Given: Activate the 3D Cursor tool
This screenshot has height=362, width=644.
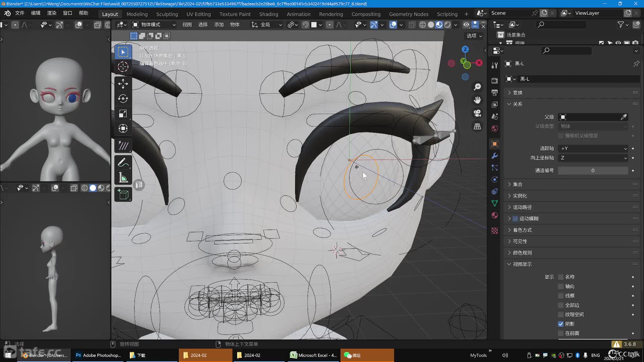Looking at the screenshot, I should (123, 67).
